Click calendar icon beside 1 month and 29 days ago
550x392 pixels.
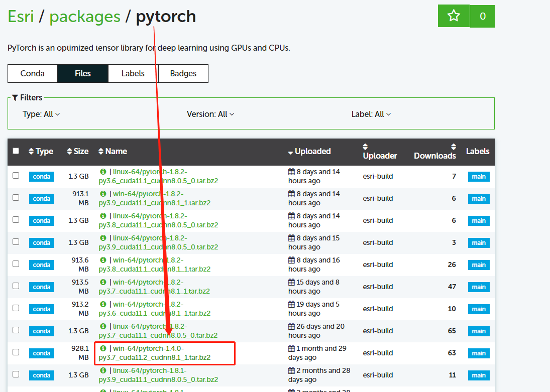click(291, 348)
